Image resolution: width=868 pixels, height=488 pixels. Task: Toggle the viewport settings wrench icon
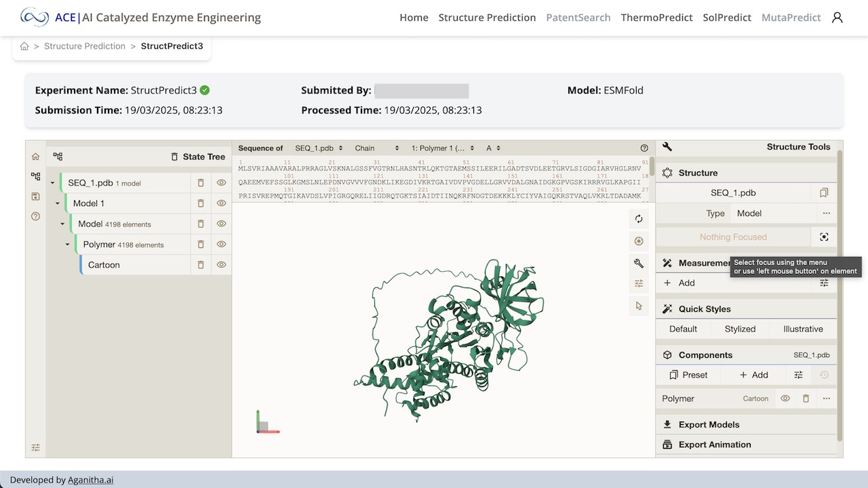(638, 263)
